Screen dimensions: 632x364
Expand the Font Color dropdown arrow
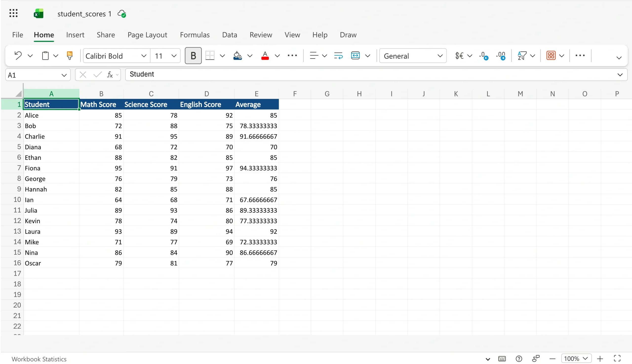pos(277,56)
